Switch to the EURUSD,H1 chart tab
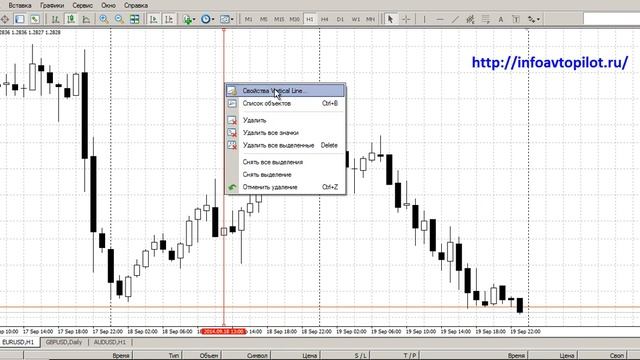Screen dimensions: 640x360 tap(19, 342)
